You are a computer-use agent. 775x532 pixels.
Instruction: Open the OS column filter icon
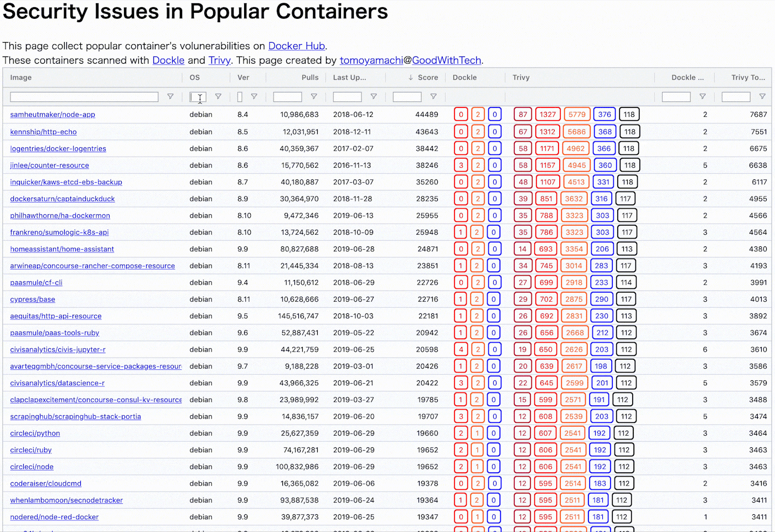click(218, 97)
